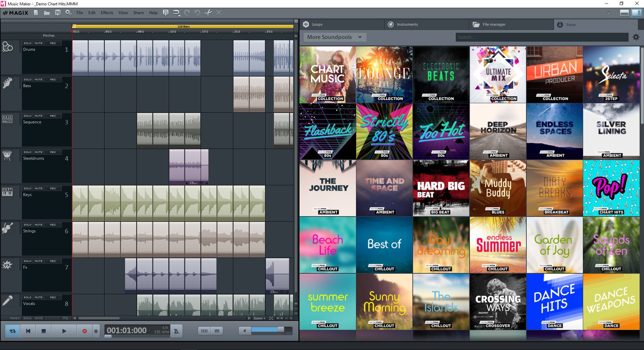
Task: Solo the Vocals track
Action: coord(28,297)
